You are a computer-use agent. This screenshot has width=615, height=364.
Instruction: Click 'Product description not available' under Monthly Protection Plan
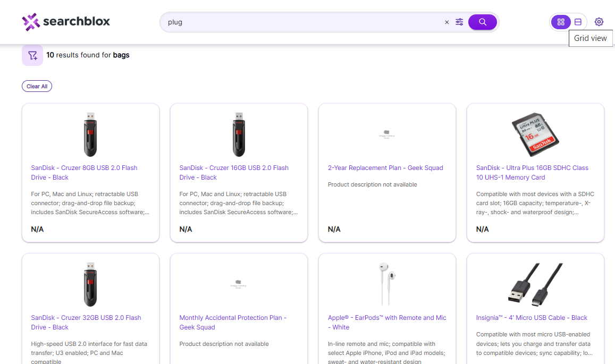(224, 344)
